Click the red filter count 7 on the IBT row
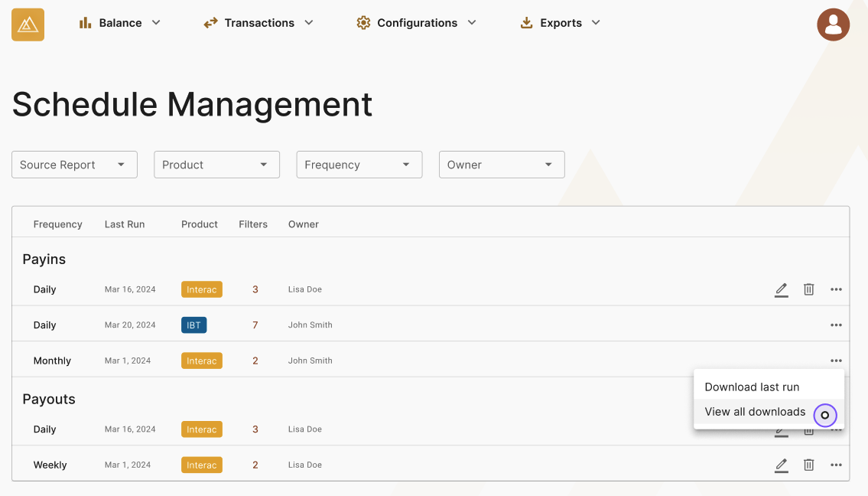 point(255,325)
